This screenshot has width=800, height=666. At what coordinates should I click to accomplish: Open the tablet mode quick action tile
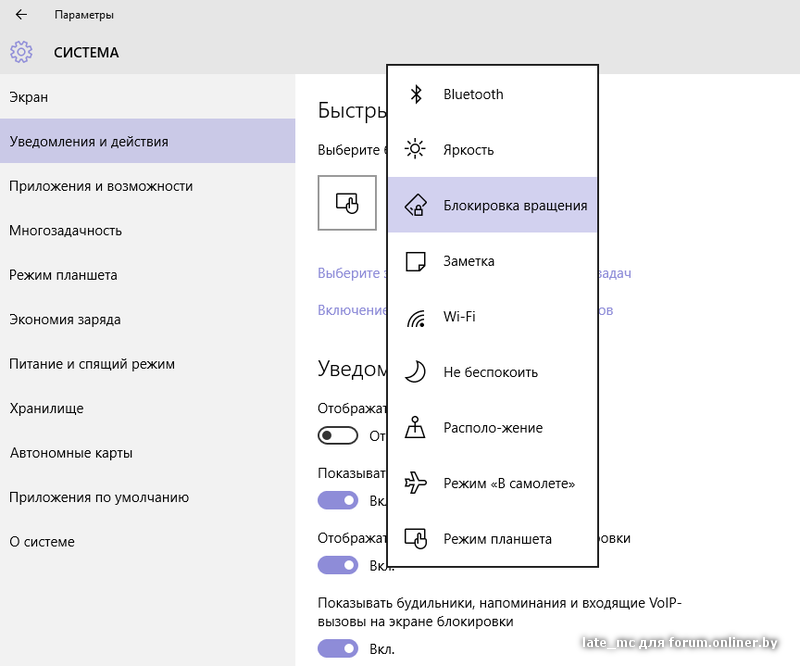click(x=347, y=203)
